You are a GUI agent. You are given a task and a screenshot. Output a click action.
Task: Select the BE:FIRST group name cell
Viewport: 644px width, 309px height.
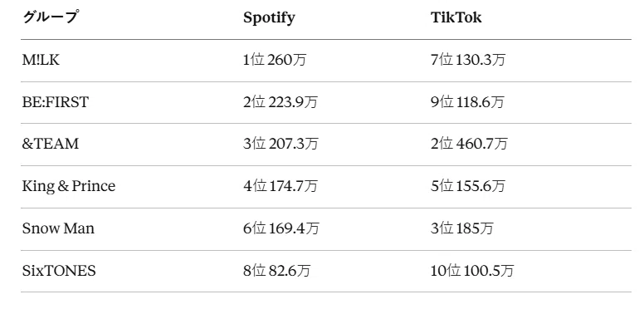coord(55,102)
